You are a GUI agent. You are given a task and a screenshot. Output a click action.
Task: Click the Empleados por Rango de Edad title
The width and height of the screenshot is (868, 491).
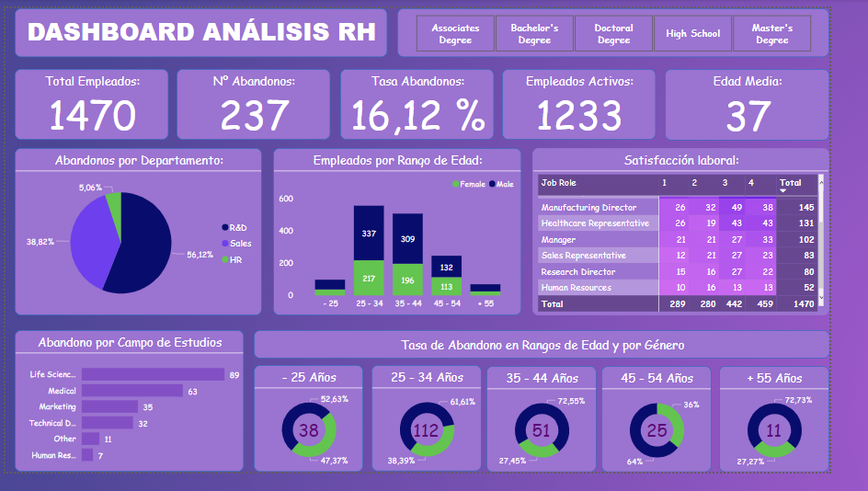point(397,161)
